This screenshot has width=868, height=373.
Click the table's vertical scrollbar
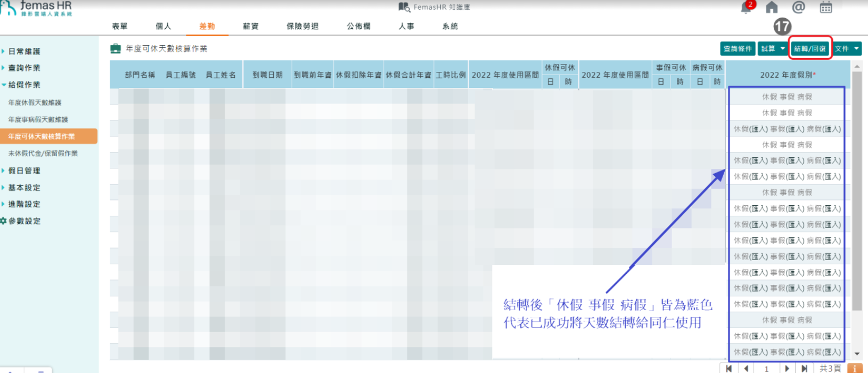[857, 191]
